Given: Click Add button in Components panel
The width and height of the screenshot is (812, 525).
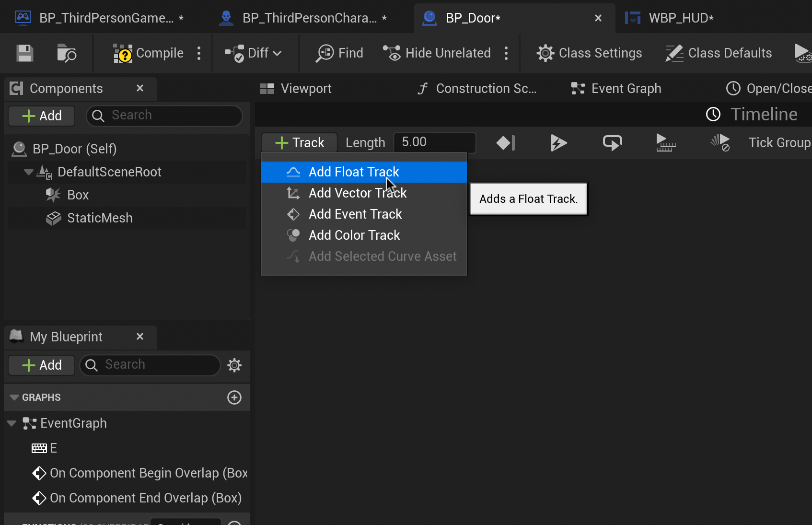Looking at the screenshot, I should [x=42, y=116].
